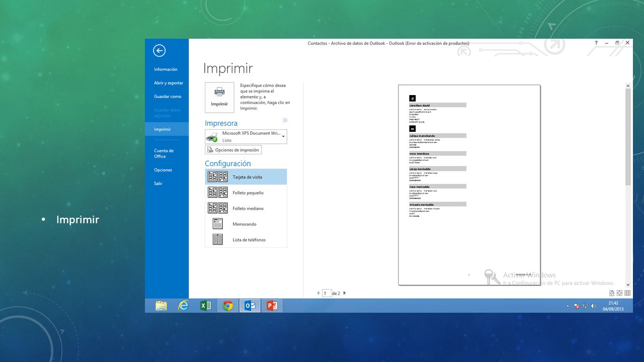Go to previous preview page arrow
Viewport: 644px width, 362px height.
point(318,293)
